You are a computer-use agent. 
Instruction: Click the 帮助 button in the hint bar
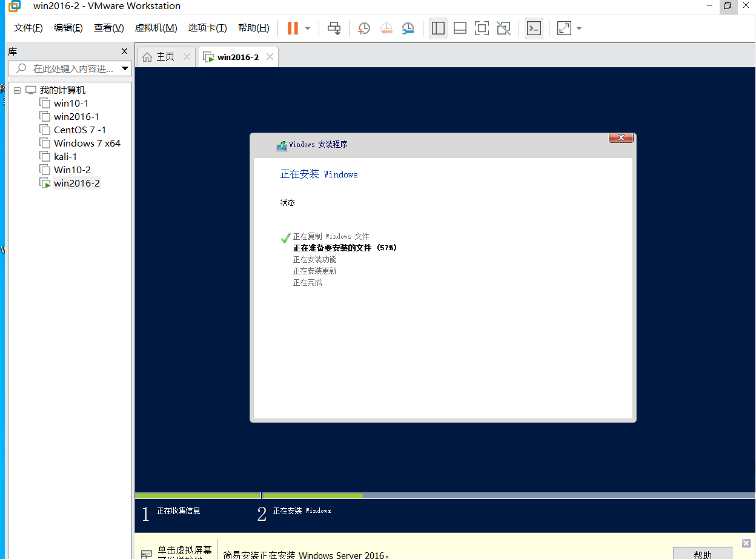[x=703, y=553]
